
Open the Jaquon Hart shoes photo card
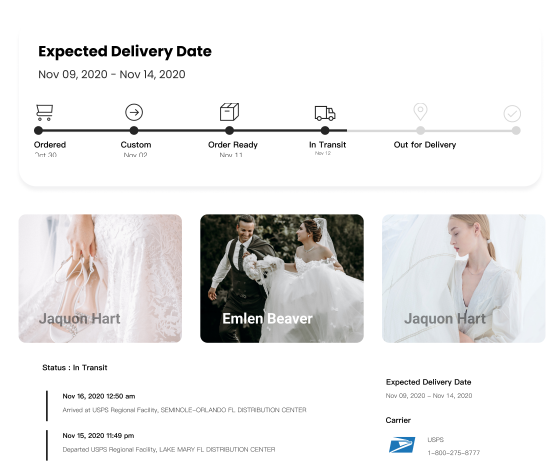(x=100, y=279)
